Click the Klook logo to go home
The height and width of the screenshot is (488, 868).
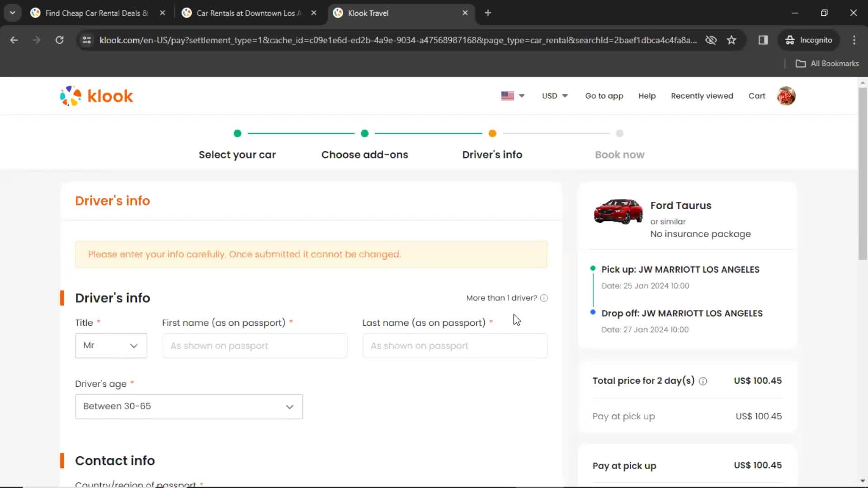tap(97, 96)
